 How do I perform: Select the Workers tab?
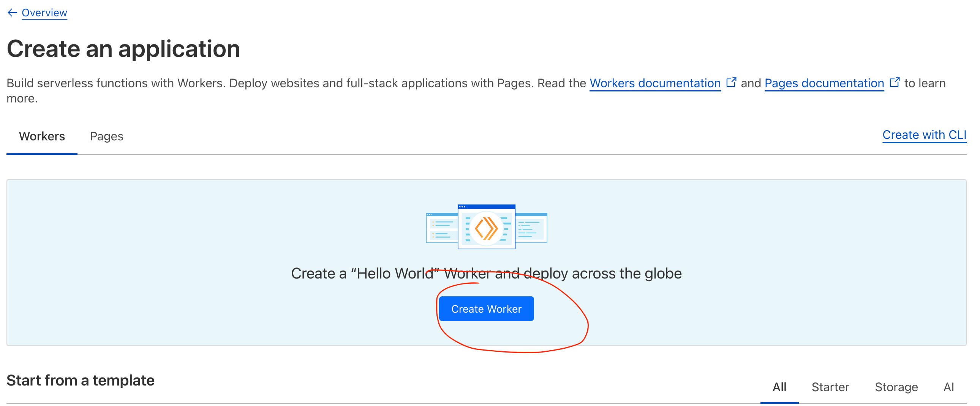click(x=42, y=136)
